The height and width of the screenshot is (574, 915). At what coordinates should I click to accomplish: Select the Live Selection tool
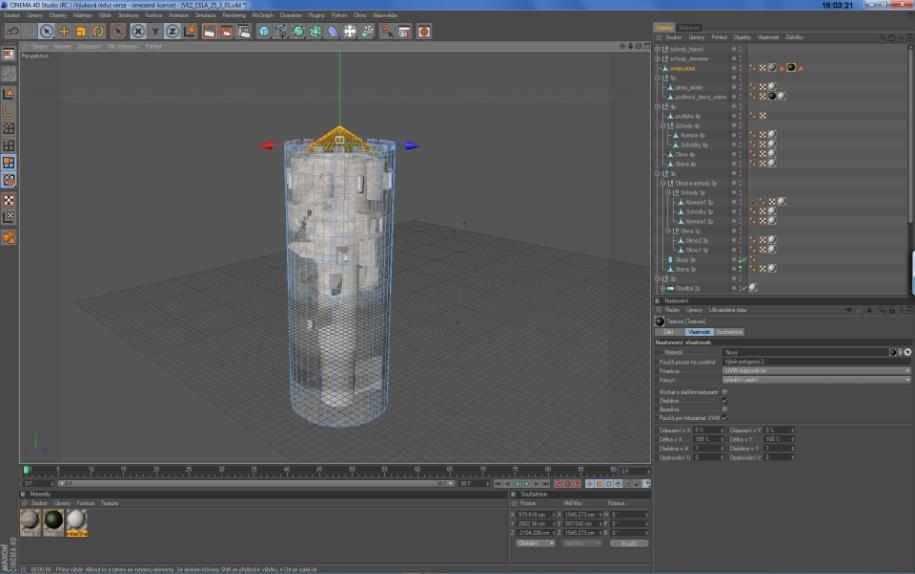click(47, 32)
